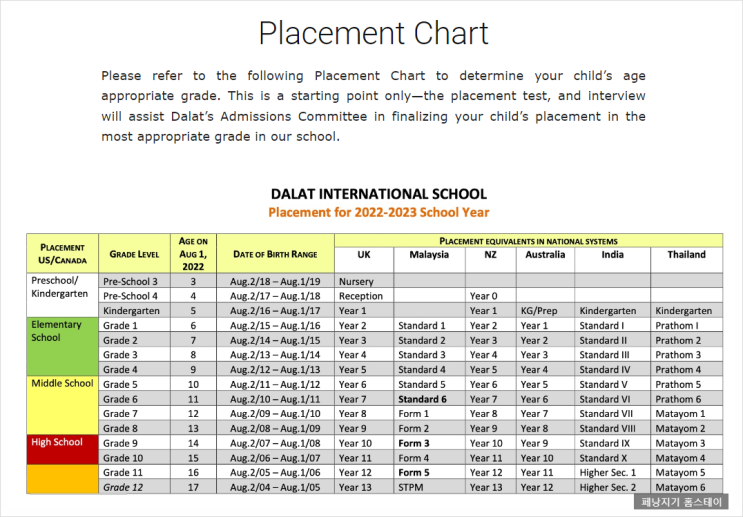Click the red High School cell

pyautogui.click(x=63, y=449)
